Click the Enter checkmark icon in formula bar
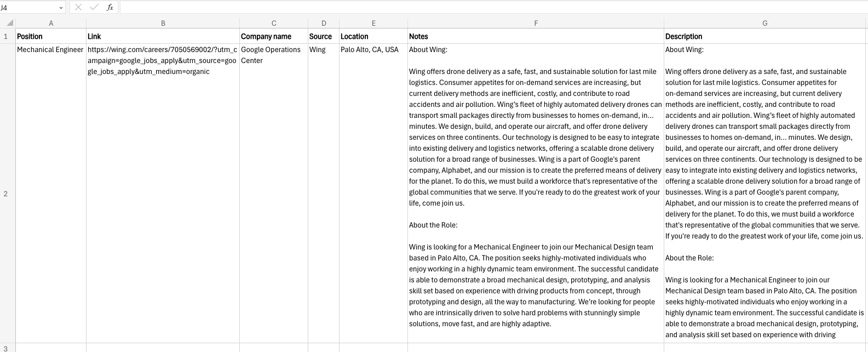 (x=94, y=7)
